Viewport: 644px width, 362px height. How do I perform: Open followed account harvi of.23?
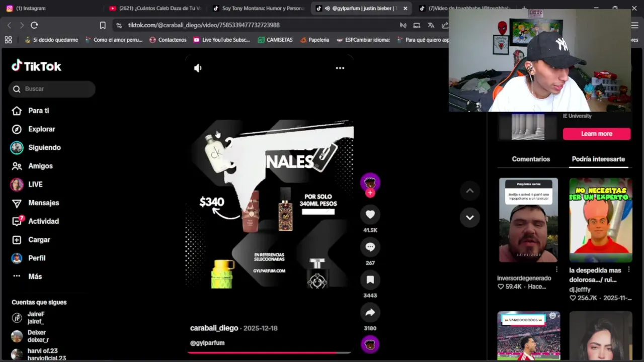point(39,354)
